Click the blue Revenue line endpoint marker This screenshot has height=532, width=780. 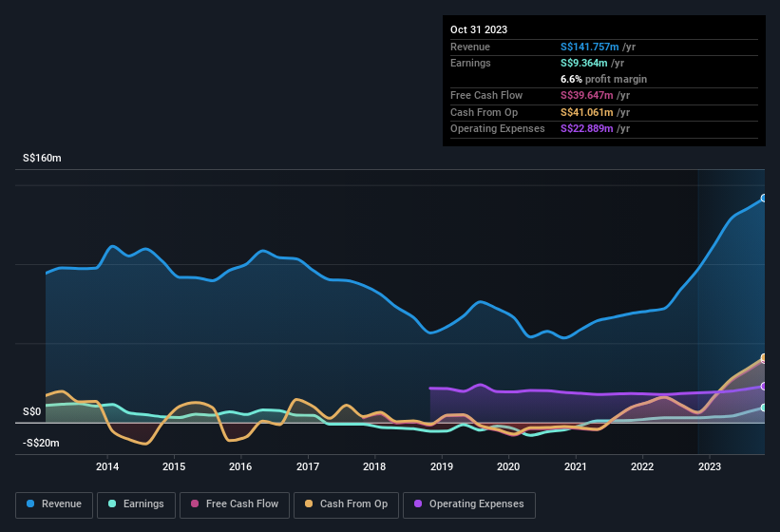point(764,199)
